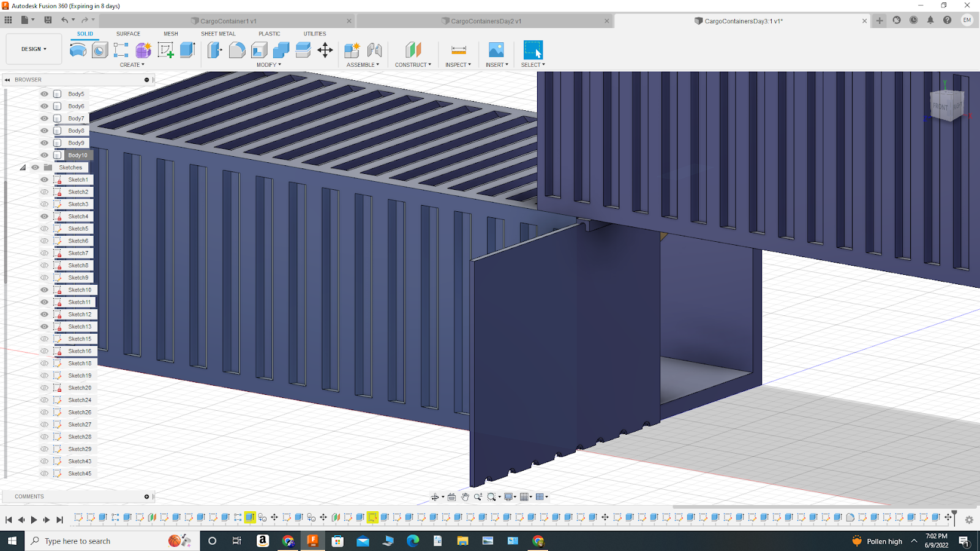Viewport: 980px width, 551px height.
Task: Open the Display Settings dropdown
Action: coord(508,497)
